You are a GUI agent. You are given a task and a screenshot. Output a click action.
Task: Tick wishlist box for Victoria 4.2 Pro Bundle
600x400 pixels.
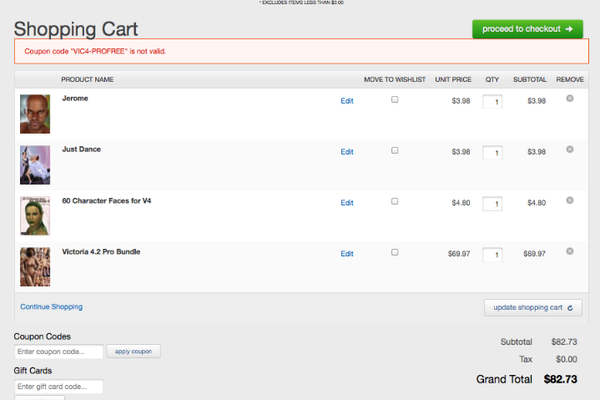click(395, 252)
